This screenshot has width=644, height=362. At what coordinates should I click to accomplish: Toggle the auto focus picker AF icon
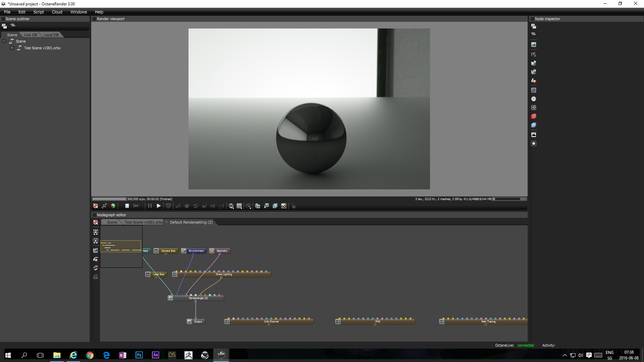(178, 206)
